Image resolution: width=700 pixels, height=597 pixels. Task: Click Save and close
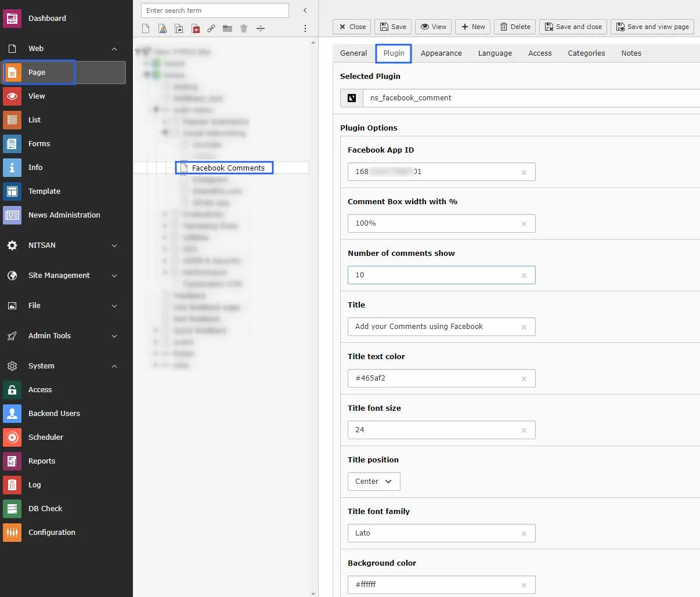pyautogui.click(x=573, y=27)
